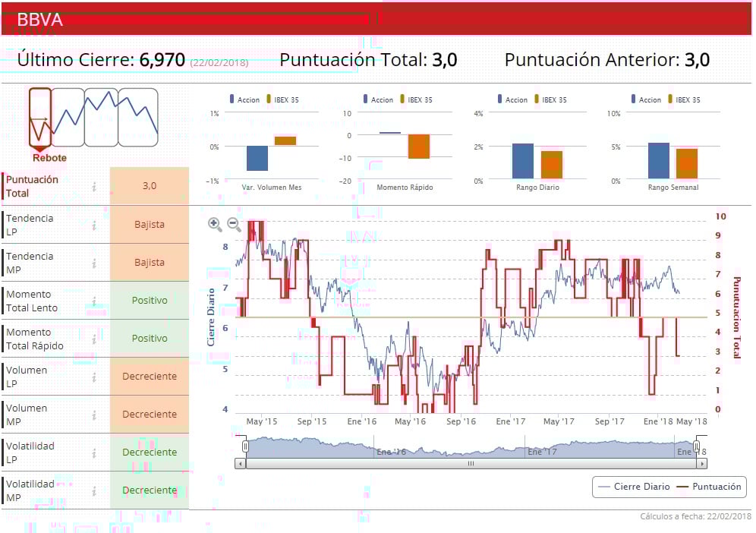The image size is (756, 533).
Task: Click the Cálculos a fecha footer text
Action: [x=695, y=516]
